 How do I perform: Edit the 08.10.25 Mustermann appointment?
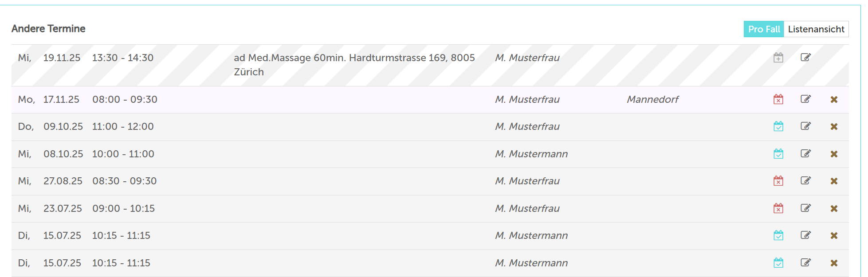tap(805, 154)
